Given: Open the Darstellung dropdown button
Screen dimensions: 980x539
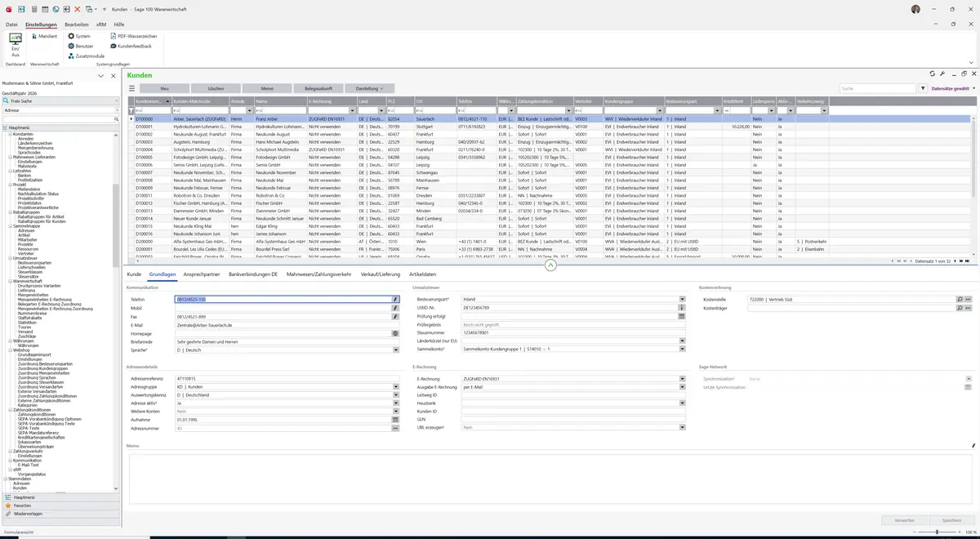Looking at the screenshot, I should (x=369, y=88).
